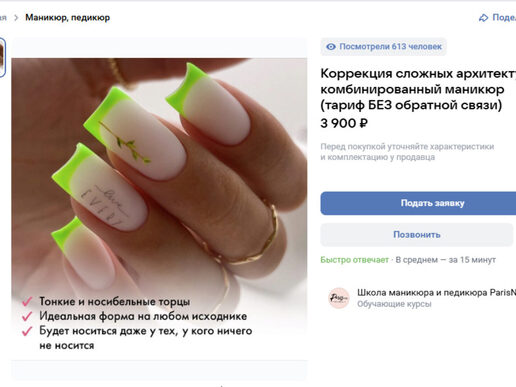The width and height of the screenshot is (516, 387).
Task: Click the breadcrumb chevron separator
Action: (16, 18)
